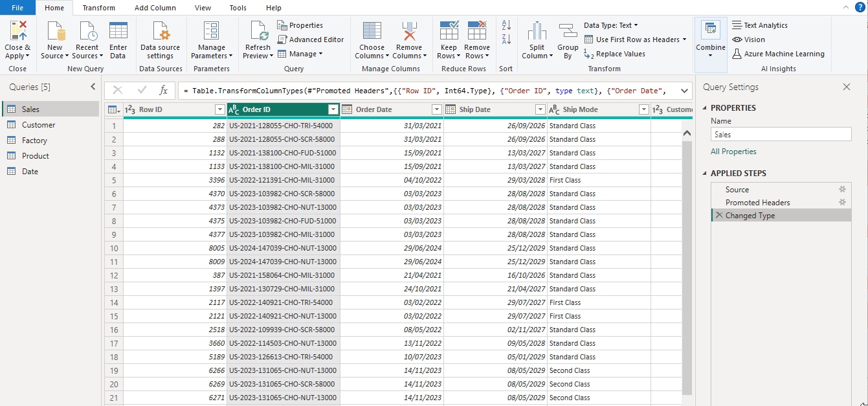Select the Factory query
Screen dimensions: 868x406
[x=50, y=141]
